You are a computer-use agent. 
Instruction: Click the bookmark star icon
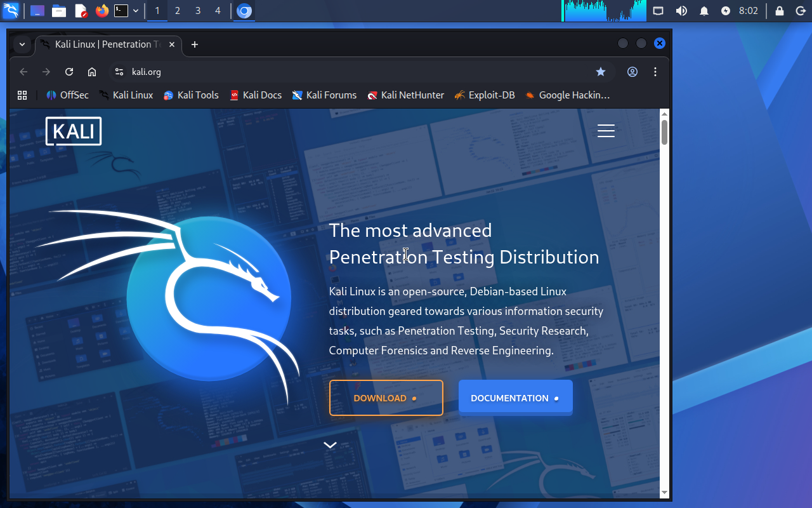pyautogui.click(x=601, y=72)
